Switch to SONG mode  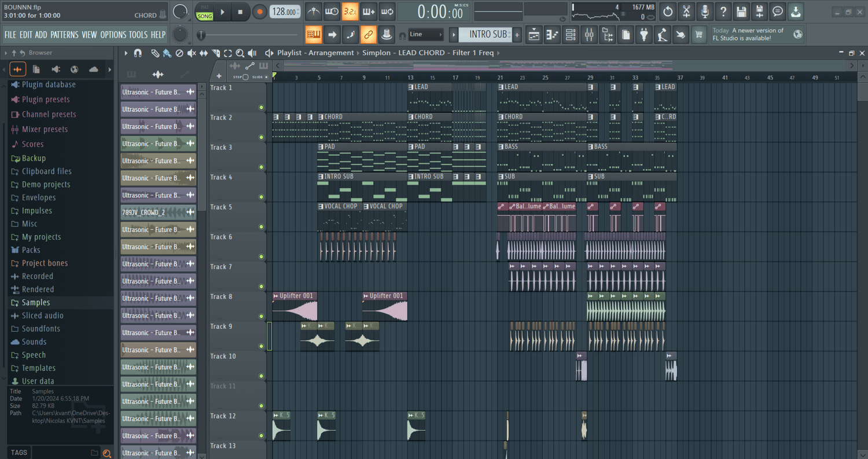[x=205, y=16]
